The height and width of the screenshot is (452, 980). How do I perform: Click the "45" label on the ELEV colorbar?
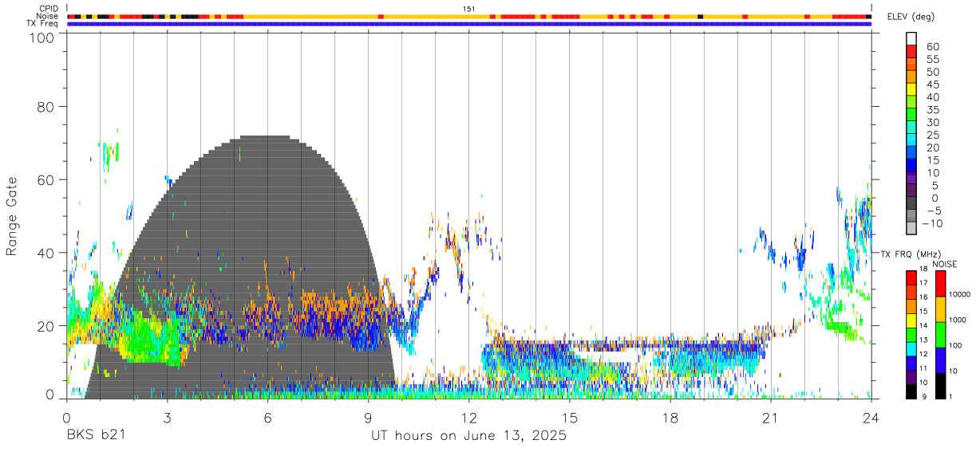pos(932,85)
